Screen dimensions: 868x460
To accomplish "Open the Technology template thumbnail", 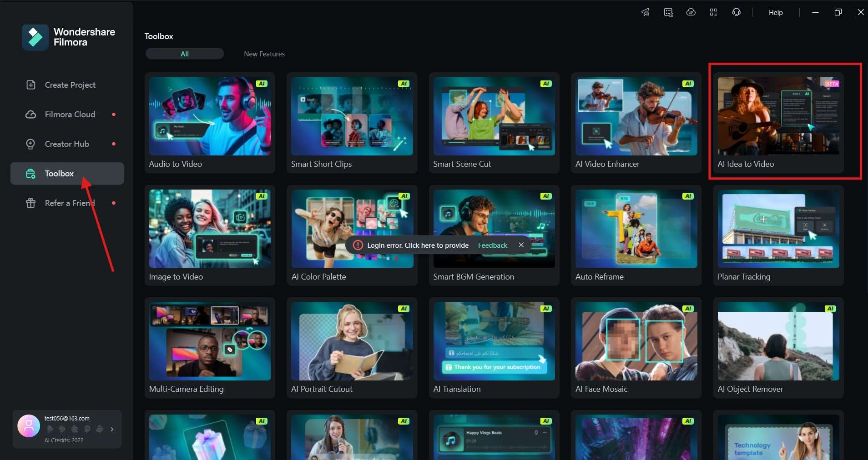I will [778, 437].
